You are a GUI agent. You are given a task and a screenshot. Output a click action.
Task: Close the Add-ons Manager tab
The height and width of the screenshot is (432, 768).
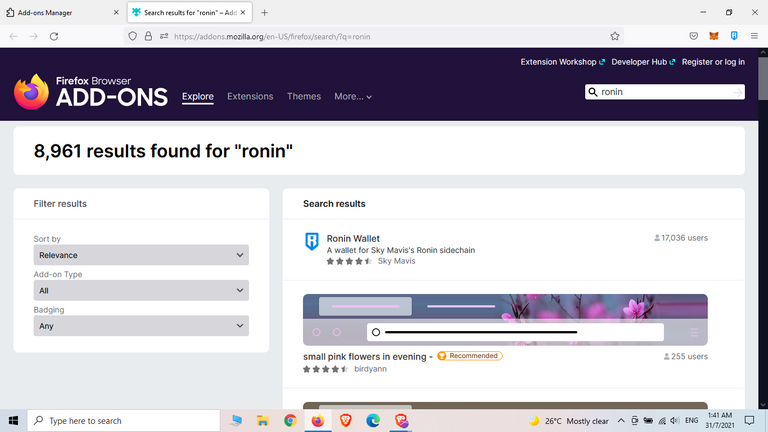coord(116,13)
